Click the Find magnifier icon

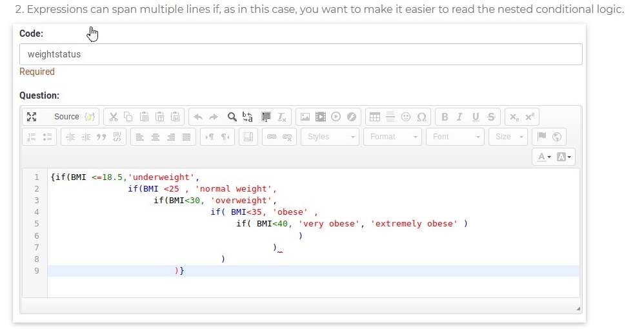point(232,117)
